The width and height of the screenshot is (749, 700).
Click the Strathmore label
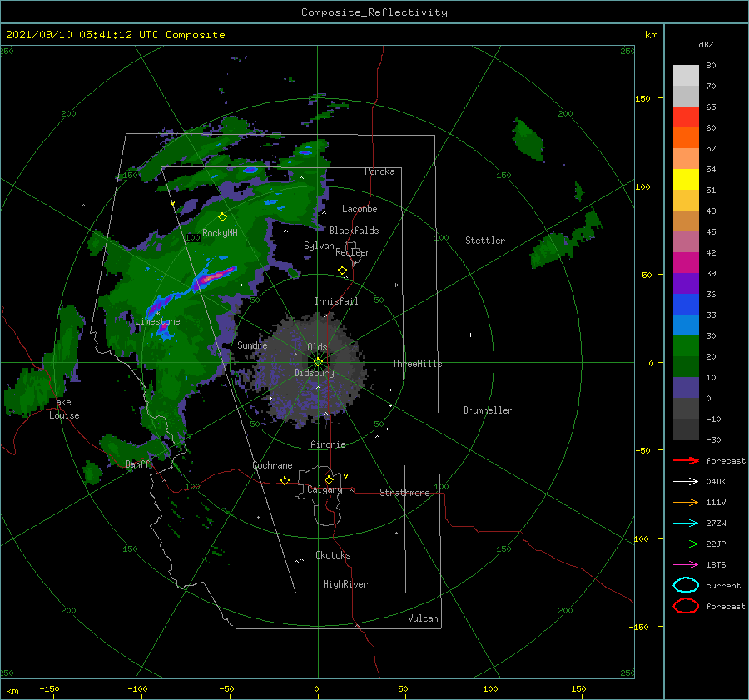404,493
